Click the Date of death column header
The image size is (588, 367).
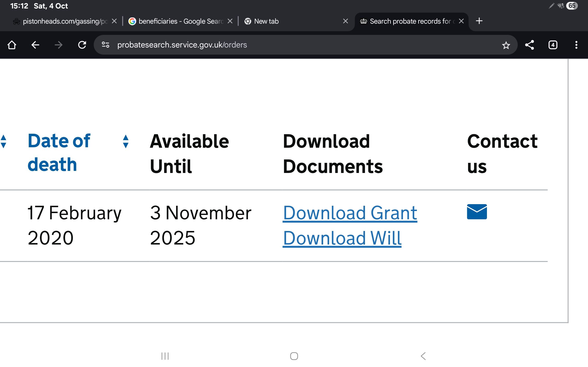click(59, 153)
